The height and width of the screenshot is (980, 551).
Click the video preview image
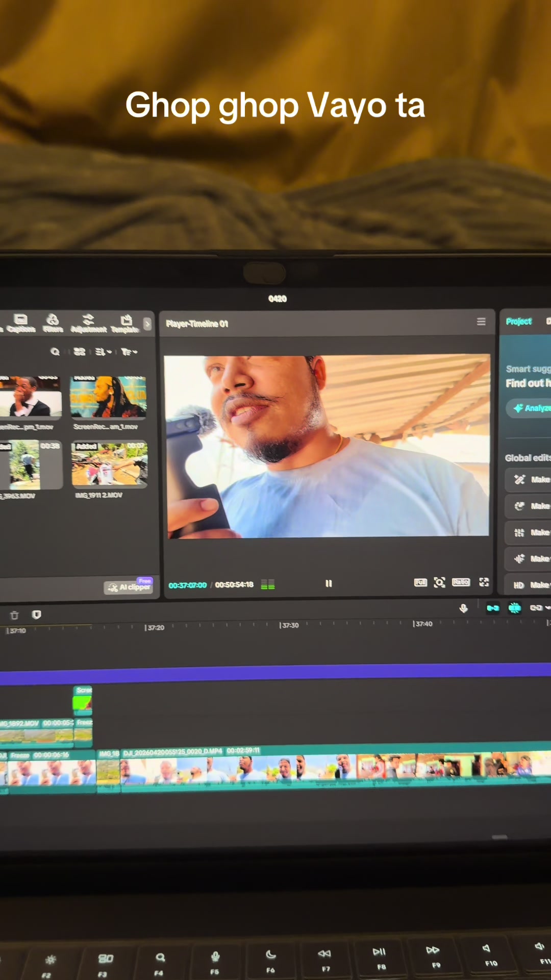click(327, 446)
